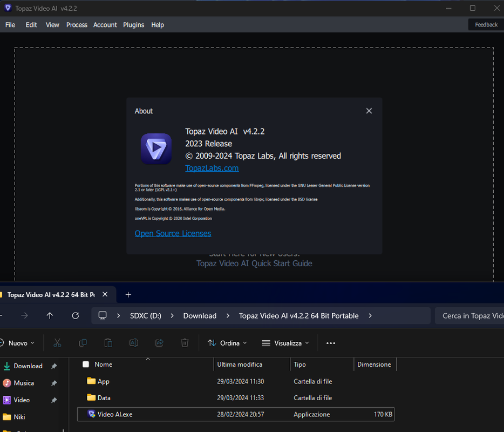
Task: Sort by the Nome column header
Action: [x=103, y=364]
